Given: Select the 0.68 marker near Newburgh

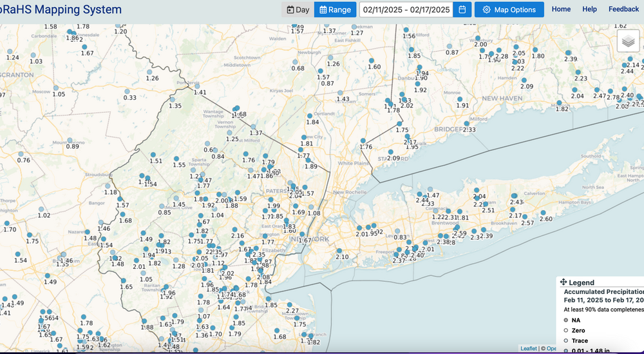Looking at the screenshot, I should point(295,62).
